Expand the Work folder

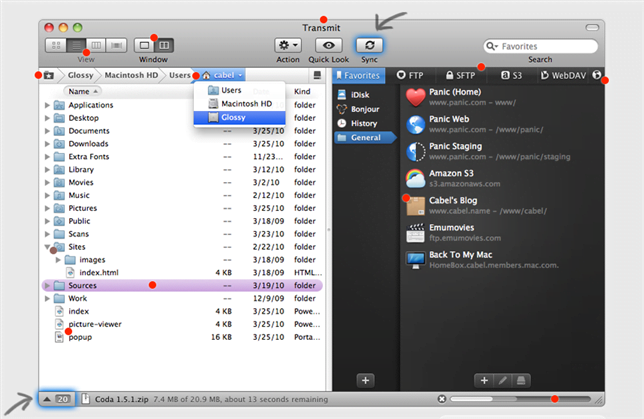47,298
